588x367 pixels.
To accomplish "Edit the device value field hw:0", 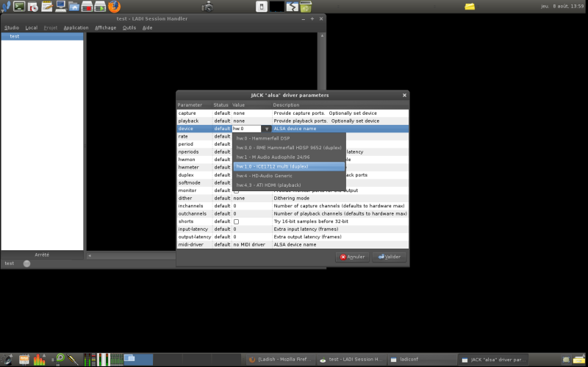I will click(247, 129).
